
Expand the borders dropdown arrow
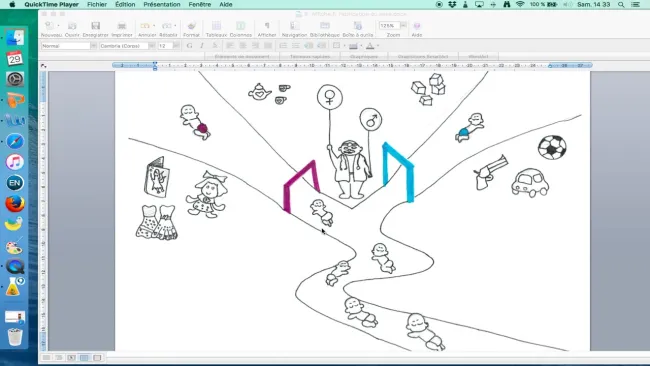tap(344, 46)
